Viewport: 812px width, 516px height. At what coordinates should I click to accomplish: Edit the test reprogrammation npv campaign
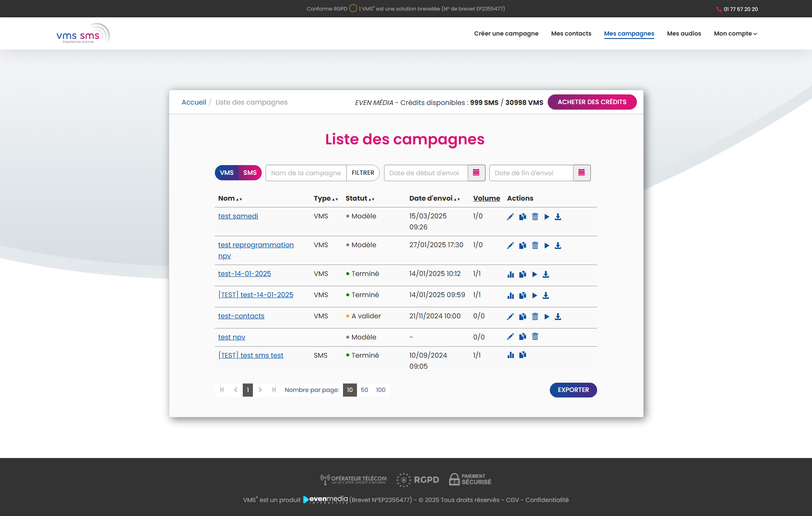click(510, 246)
